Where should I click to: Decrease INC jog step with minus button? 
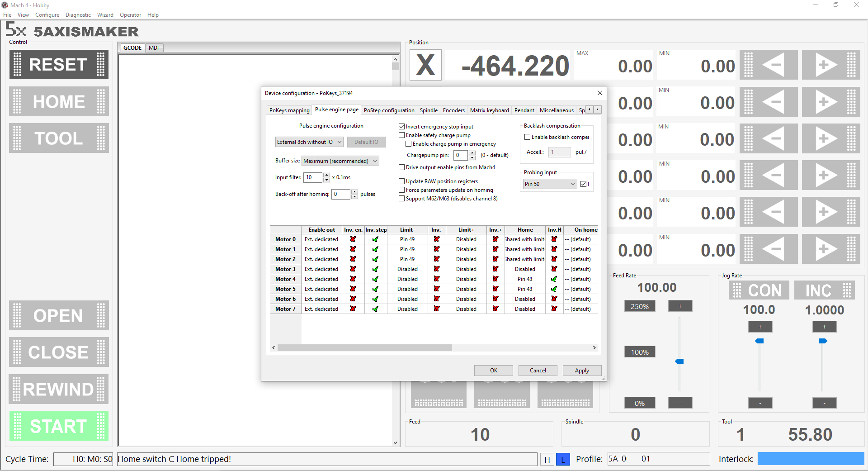pos(824,403)
